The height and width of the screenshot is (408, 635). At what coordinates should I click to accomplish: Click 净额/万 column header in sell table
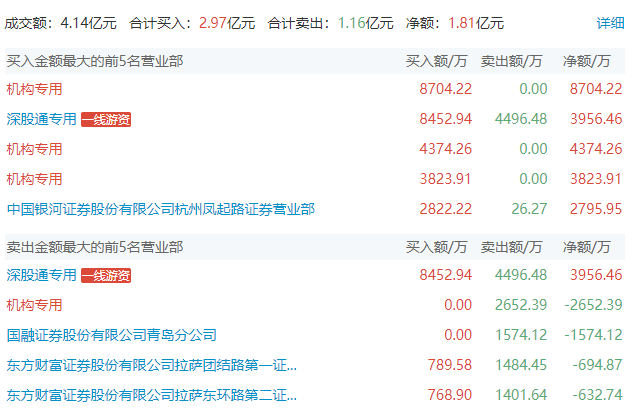586,247
